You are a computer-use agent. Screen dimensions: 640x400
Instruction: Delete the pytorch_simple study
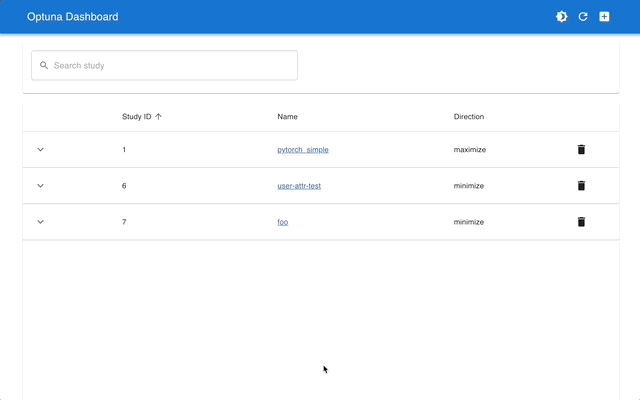pos(581,150)
